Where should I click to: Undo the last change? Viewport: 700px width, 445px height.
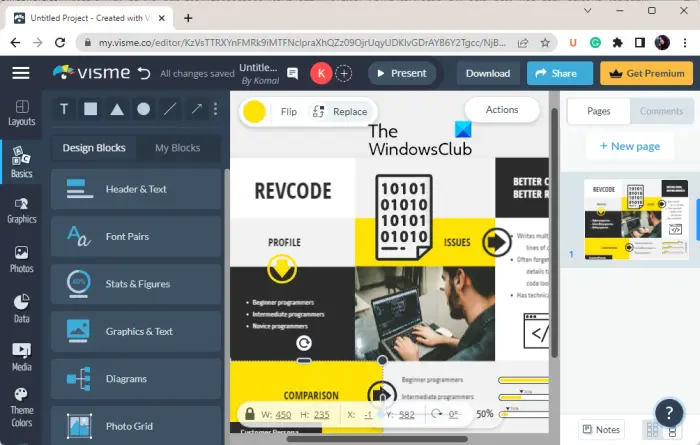[144, 73]
